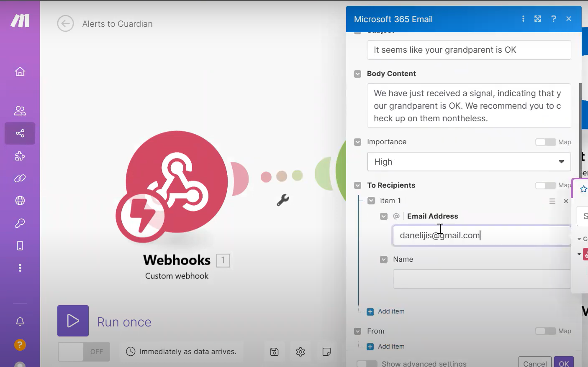588x367 pixels.
Task: Go to the Home dashboard icon
Action: pos(20,71)
